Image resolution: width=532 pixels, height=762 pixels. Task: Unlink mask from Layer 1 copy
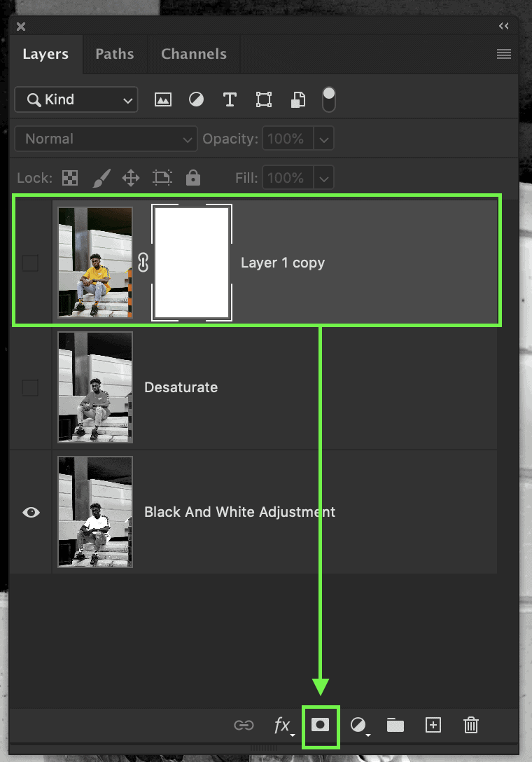click(143, 263)
